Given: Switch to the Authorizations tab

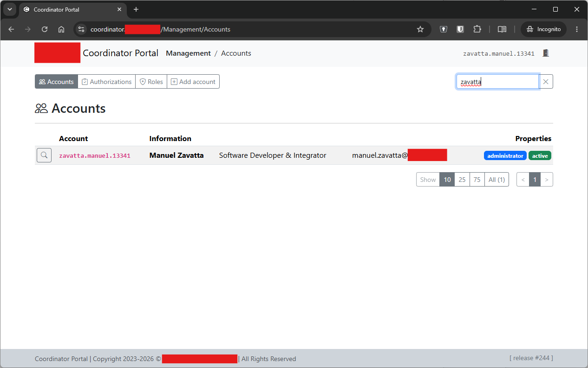Looking at the screenshot, I should (x=106, y=82).
